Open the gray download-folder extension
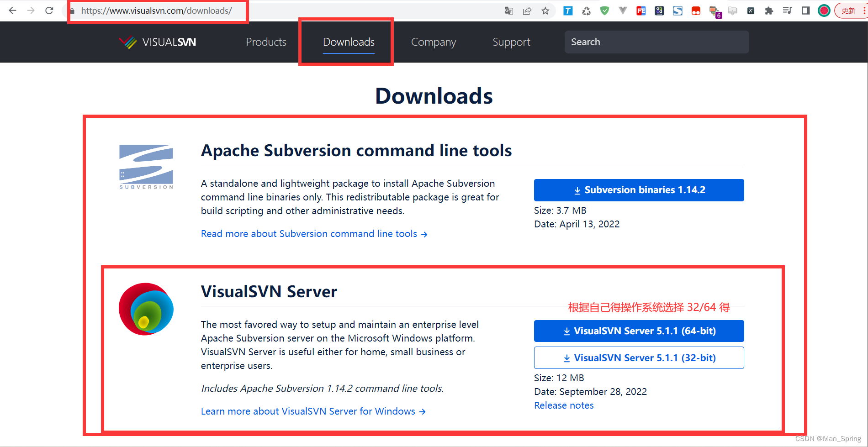 tap(732, 11)
